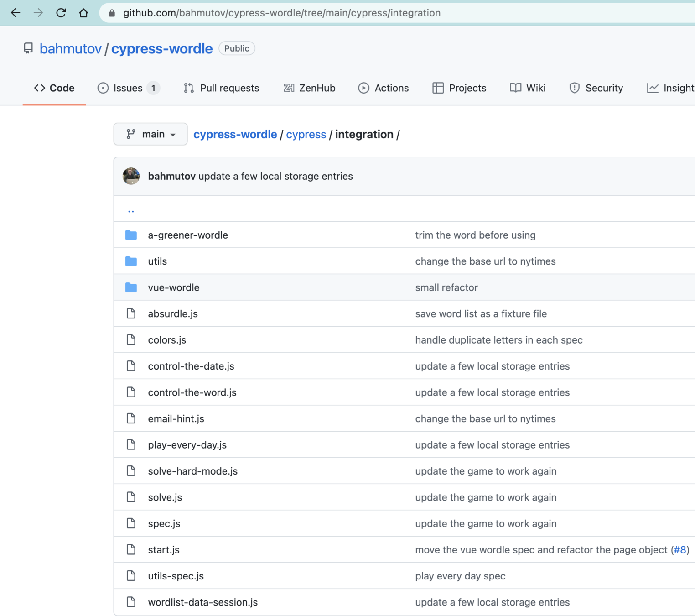The height and width of the screenshot is (616, 695).
Task: Open the Issues tab
Action: [129, 88]
